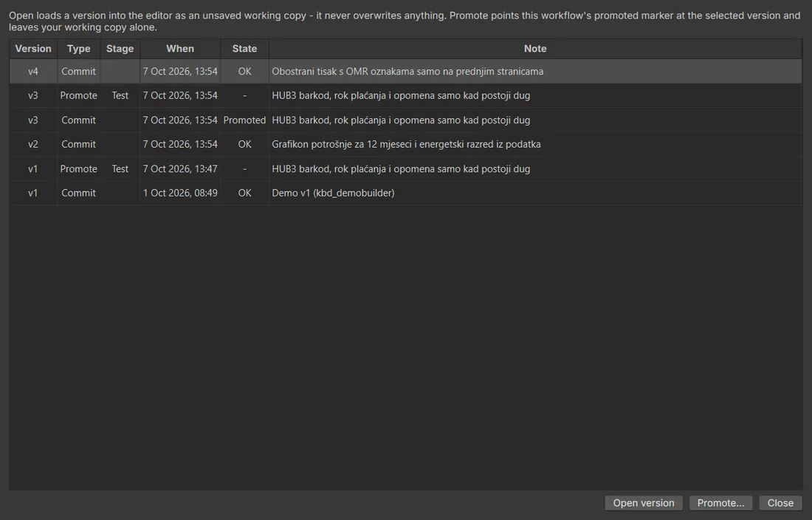Select the "Promoted" state cell
This screenshot has width=812, height=520.
[244, 120]
